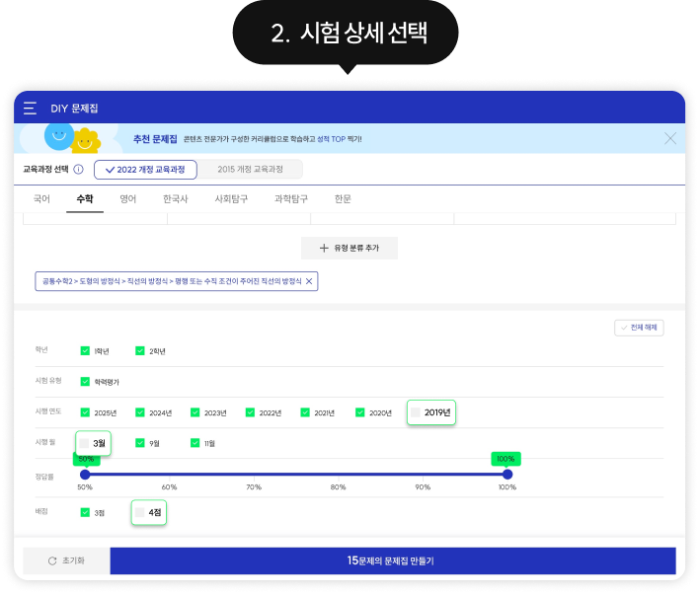Image resolution: width=700 pixels, height=595 pixels.
Task: Check the 3월 month checkbox
Action: [85, 443]
